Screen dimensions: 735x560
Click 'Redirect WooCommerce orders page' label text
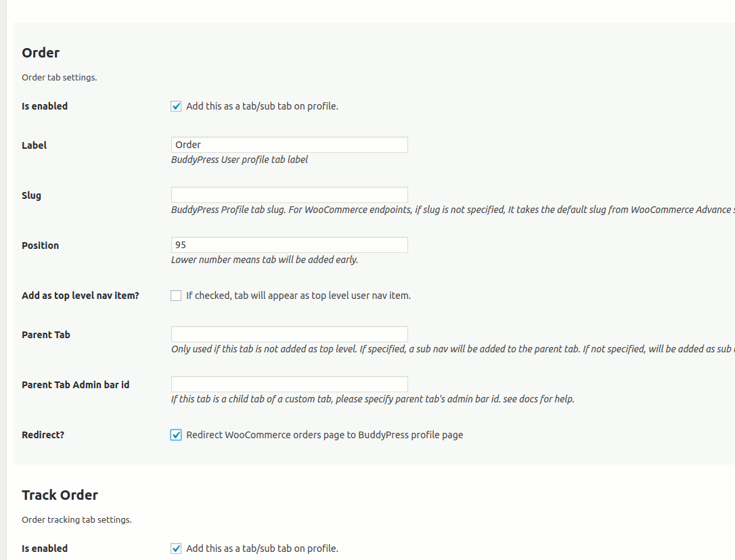(324, 435)
